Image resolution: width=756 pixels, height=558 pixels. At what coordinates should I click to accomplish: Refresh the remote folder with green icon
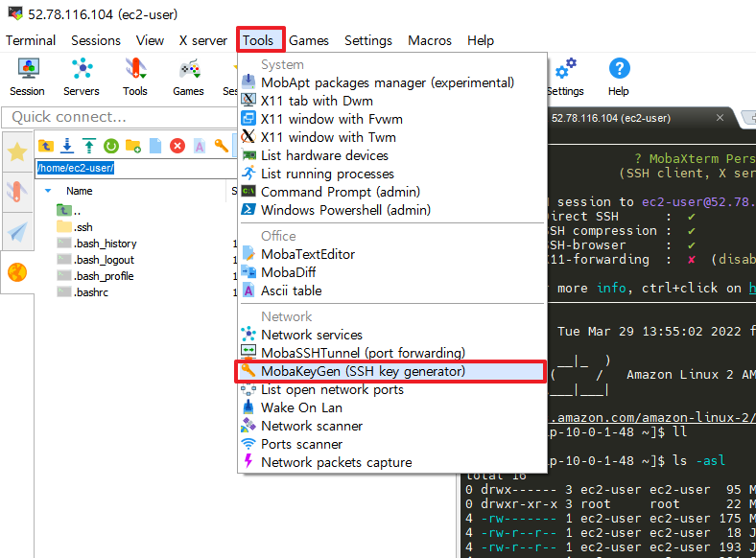[111, 146]
